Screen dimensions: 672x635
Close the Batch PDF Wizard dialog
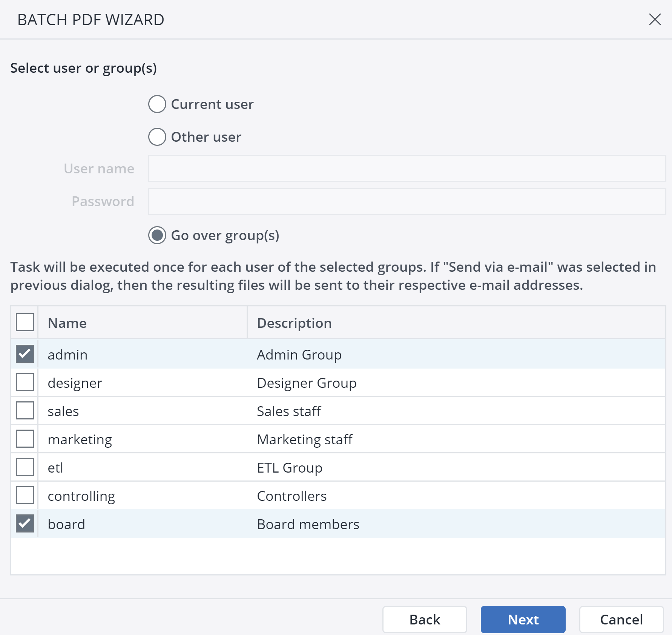[655, 19]
